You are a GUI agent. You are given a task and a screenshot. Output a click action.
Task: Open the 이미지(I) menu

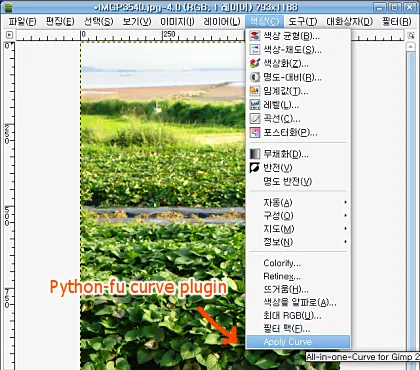(x=177, y=22)
